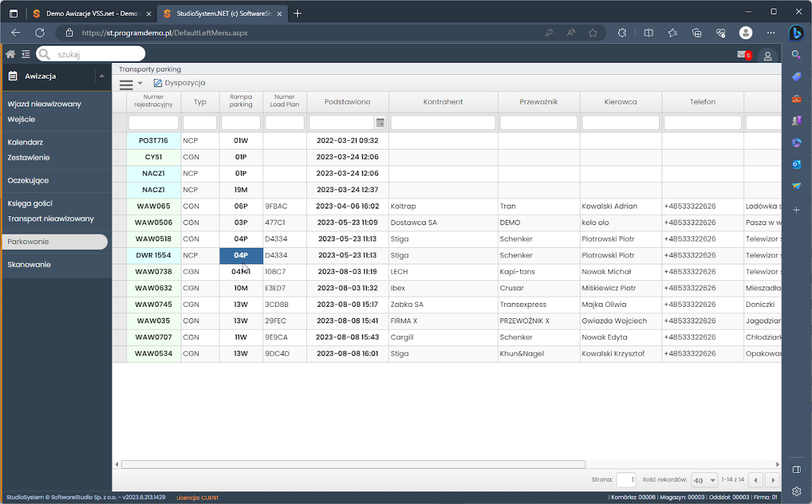Open the user profile icon in app header
The height and width of the screenshot is (504, 812).
click(768, 56)
